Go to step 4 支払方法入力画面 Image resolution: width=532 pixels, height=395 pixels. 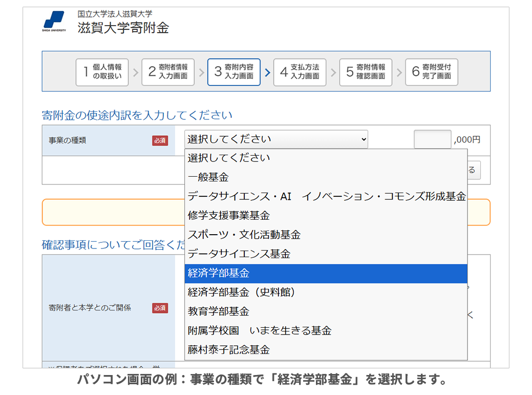300,72
